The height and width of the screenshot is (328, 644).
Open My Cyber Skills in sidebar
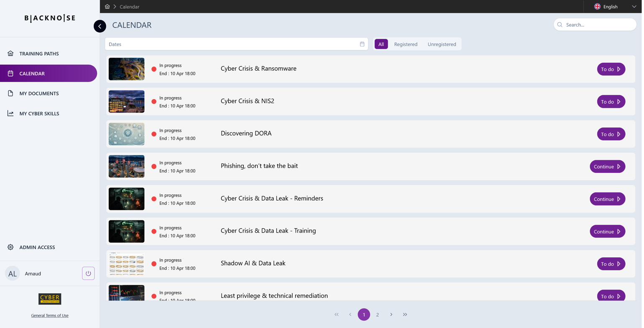click(49, 113)
